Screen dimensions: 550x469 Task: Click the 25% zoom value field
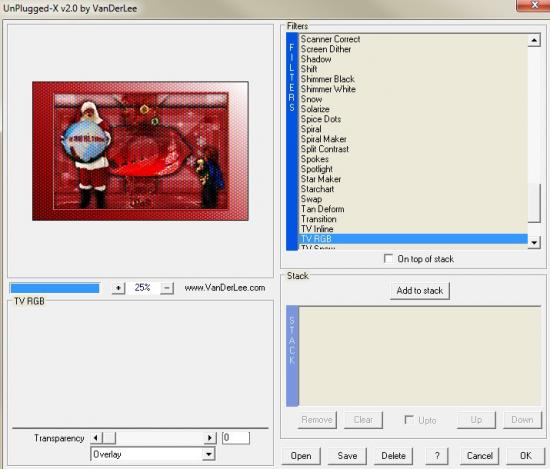tap(142, 288)
